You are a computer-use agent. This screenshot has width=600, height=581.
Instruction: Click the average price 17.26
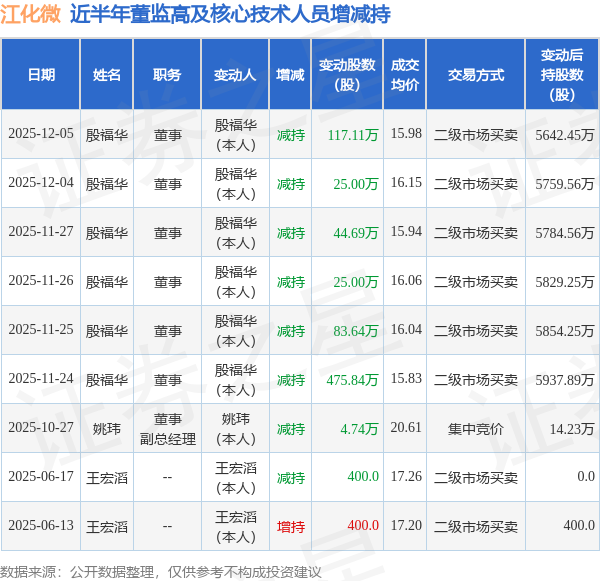coord(406,477)
